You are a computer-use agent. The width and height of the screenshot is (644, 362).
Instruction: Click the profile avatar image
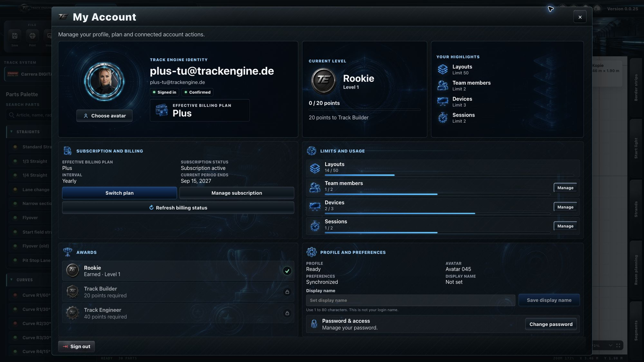point(104,81)
